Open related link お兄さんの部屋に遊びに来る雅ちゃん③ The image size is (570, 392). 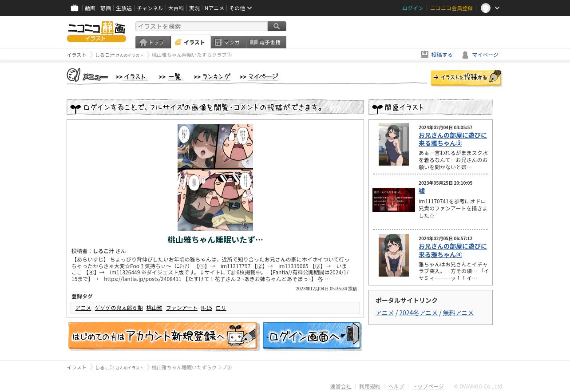pyautogui.click(x=453, y=139)
